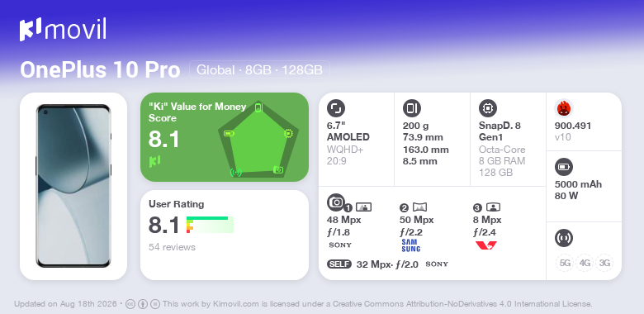Screen dimensions: 644x314
Task: Select the 5G network badge
Action: [x=565, y=263]
